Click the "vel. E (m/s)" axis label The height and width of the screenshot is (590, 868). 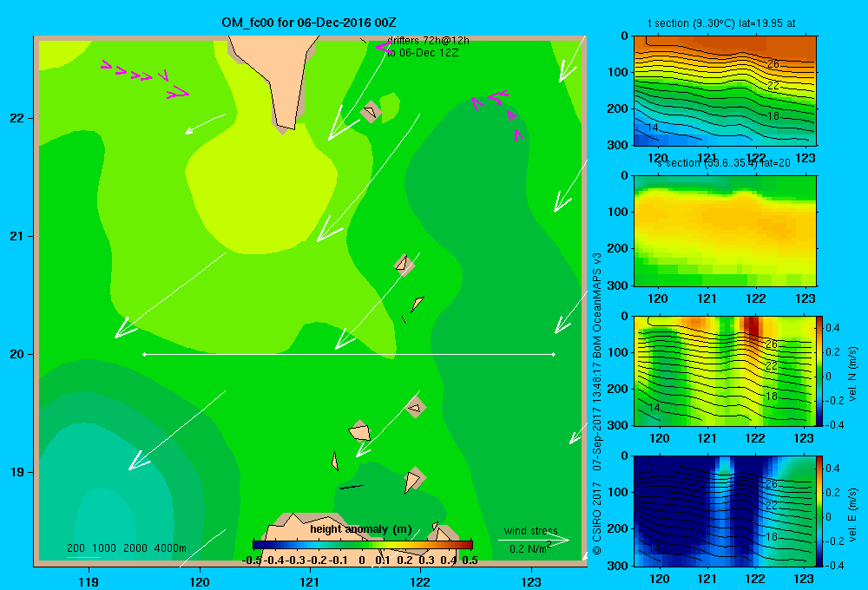[x=852, y=515]
